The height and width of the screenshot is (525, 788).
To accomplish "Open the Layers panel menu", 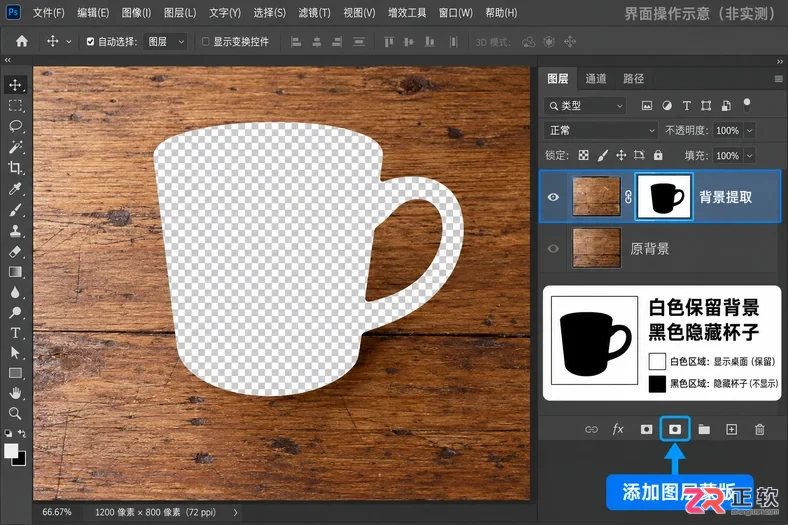I will [x=778, y=79].
